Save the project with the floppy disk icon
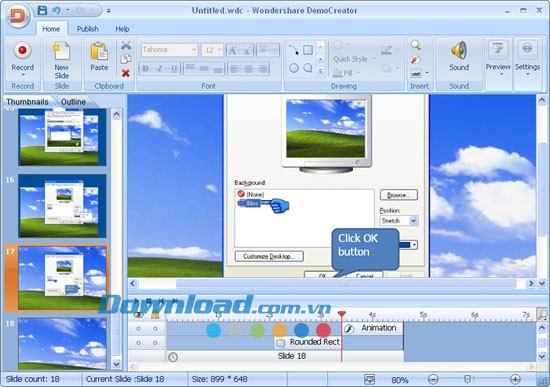This screenshot has height=387, width=550. click(42, 10)
